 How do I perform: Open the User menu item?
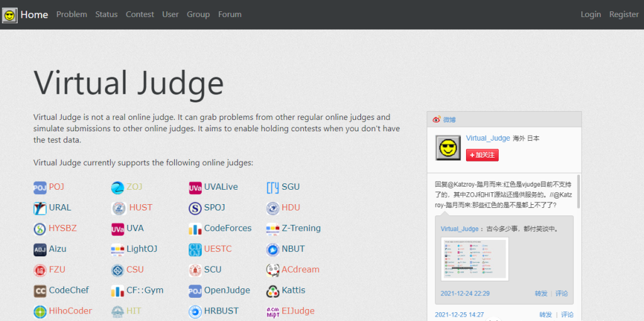170,14
